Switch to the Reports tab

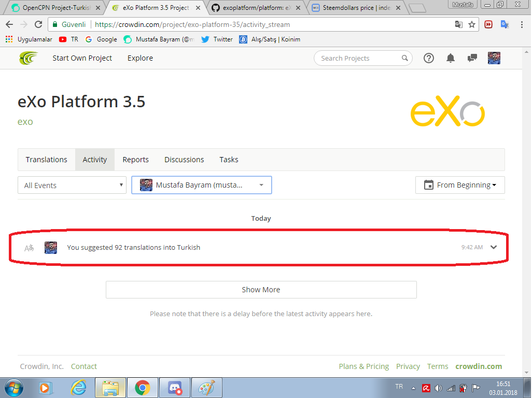[x=136, y=160]
